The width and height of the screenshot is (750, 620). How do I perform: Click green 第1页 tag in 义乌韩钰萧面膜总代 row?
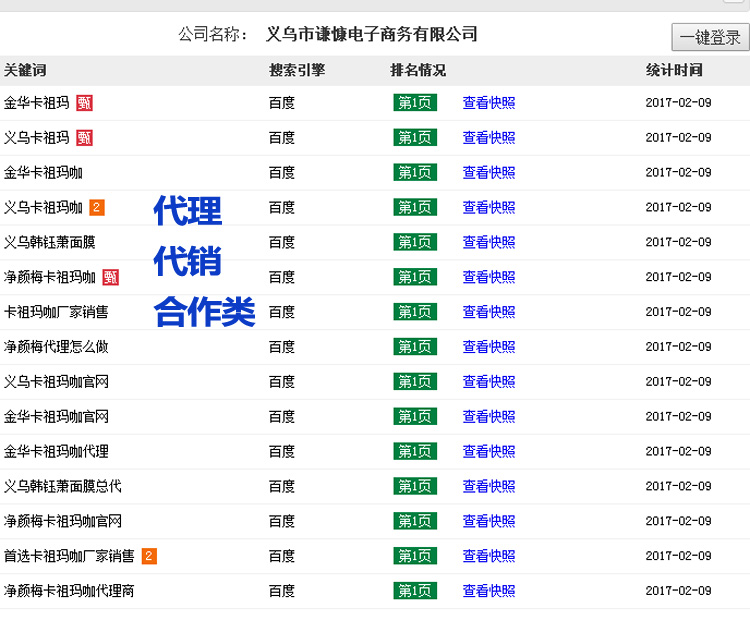pos(415,487)
